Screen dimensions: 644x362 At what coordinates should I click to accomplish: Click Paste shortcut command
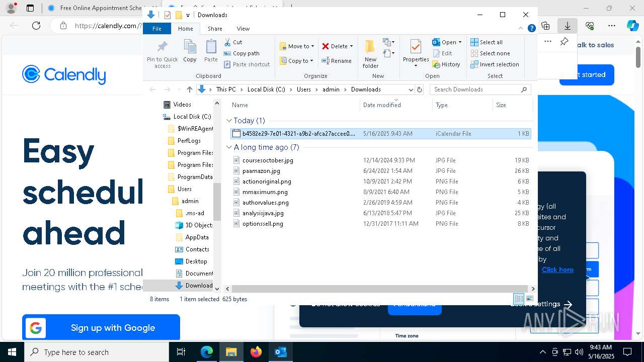pos(247,64)
